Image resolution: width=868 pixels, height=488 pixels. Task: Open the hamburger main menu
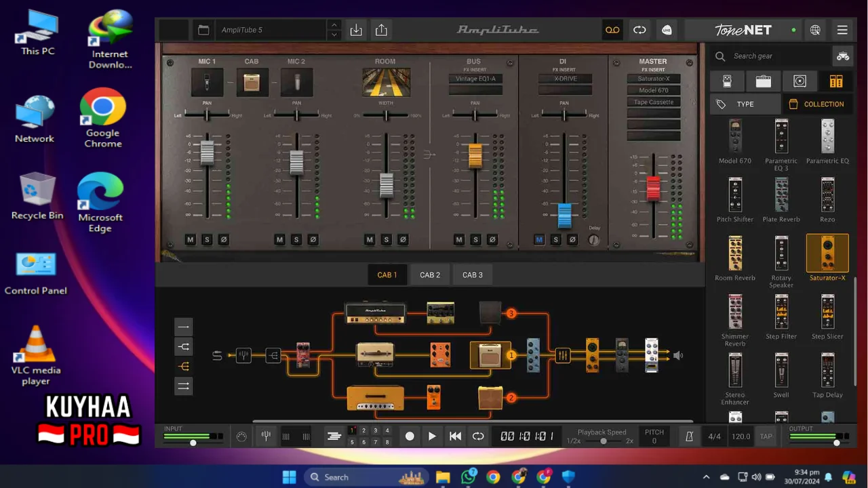(842, 30)
